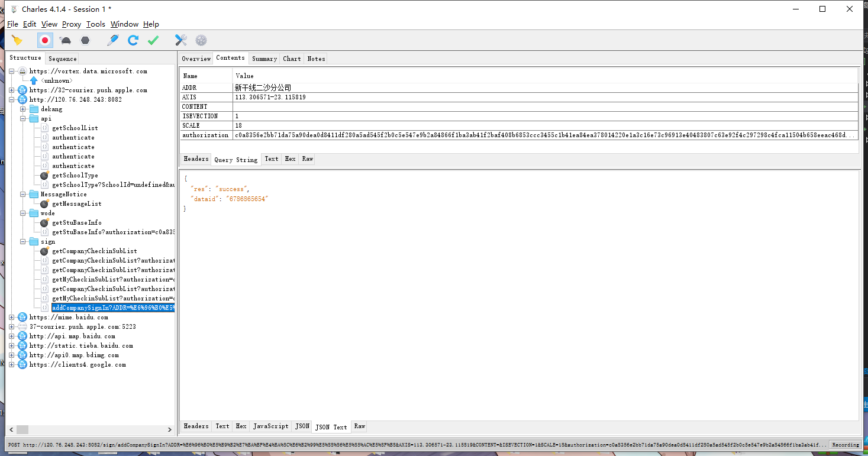Switch to the Summary tab
Viewport: 868px width, 456px height.
(x=264, y=59)
